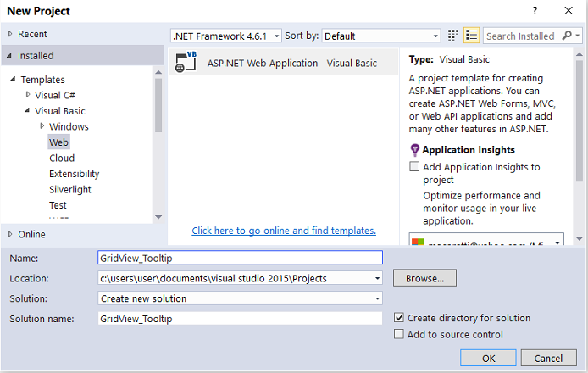
Task: Open the Location path dropdown
Action: [377, 278]
